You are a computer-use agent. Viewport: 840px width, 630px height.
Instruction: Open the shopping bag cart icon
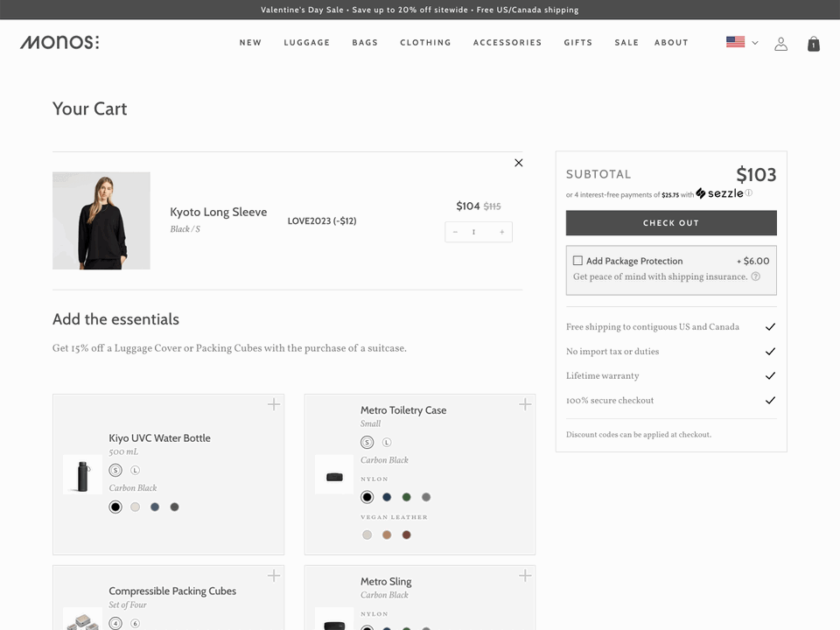click(x=813, y=43)
